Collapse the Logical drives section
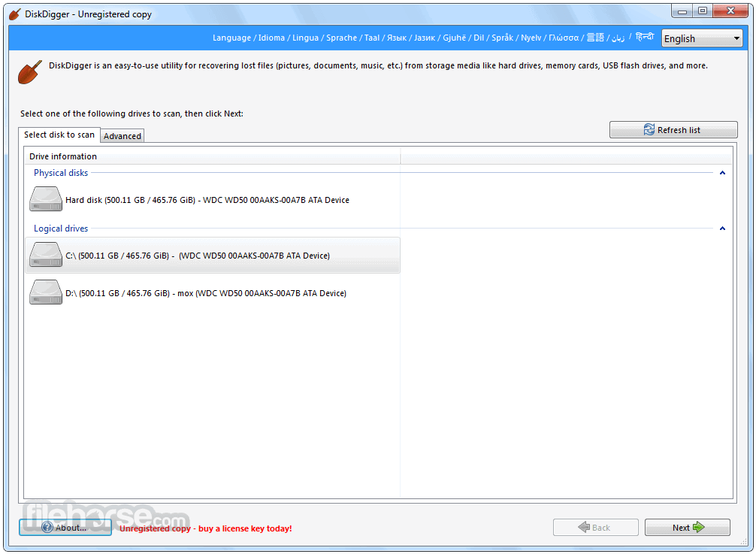The height and width of the screenshot is (554, 756). (721, 228)
